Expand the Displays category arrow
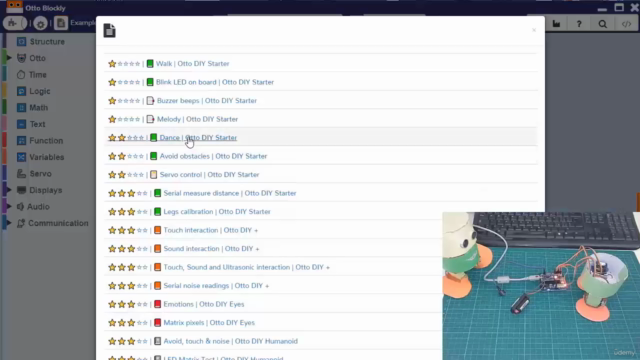 [x=9, y=190]
